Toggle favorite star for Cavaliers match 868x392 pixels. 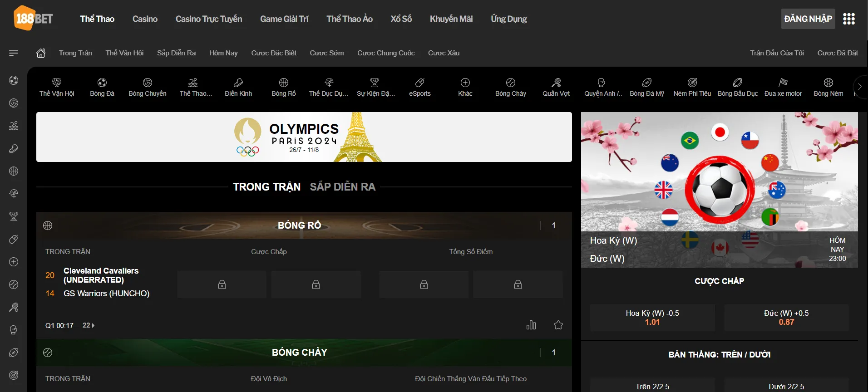558,325
